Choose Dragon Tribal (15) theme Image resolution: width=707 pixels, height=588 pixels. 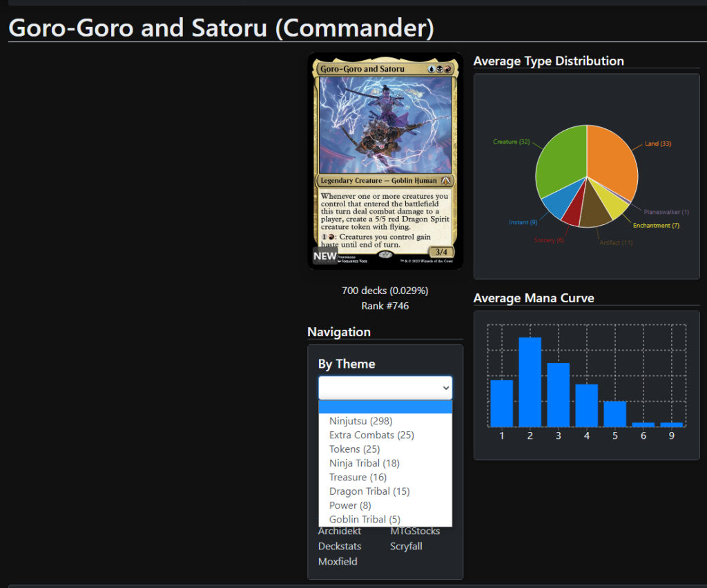(x=369, y=491)
